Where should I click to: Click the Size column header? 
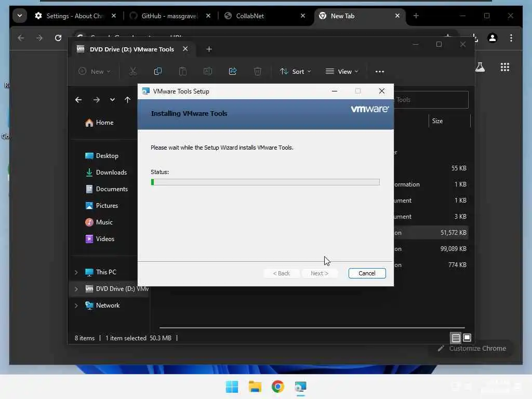pos(449,121)
